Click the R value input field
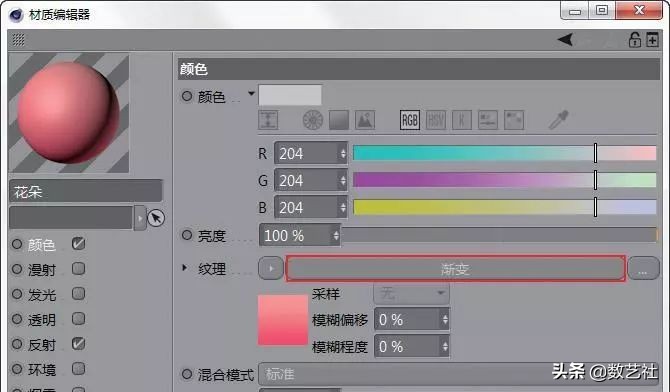Image resolution: width=670 pixels, height=392 pixels. coord(311,153)
